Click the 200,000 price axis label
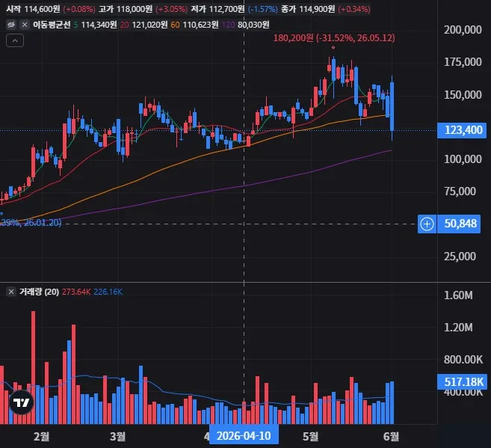This screenshot has width=491, height=448. click(x=463, y=30)
